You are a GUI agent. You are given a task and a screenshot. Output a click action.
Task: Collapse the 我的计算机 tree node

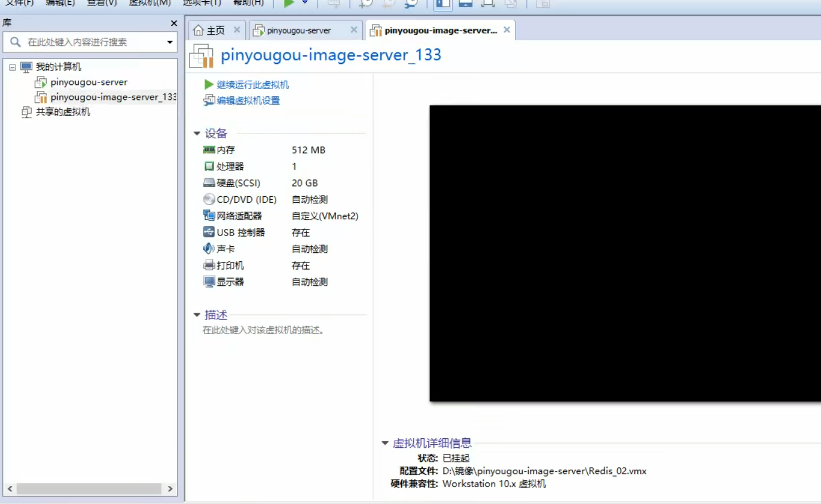click(13, 67)
